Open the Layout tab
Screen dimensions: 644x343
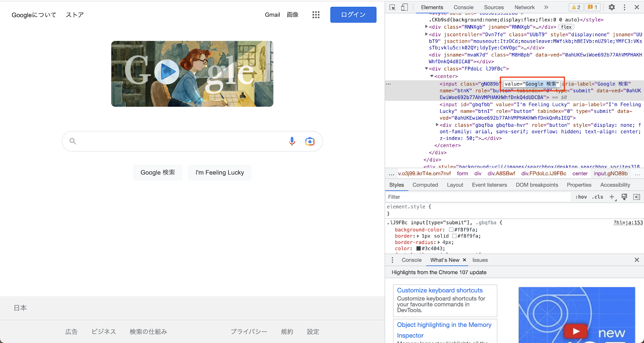point(455,185)
